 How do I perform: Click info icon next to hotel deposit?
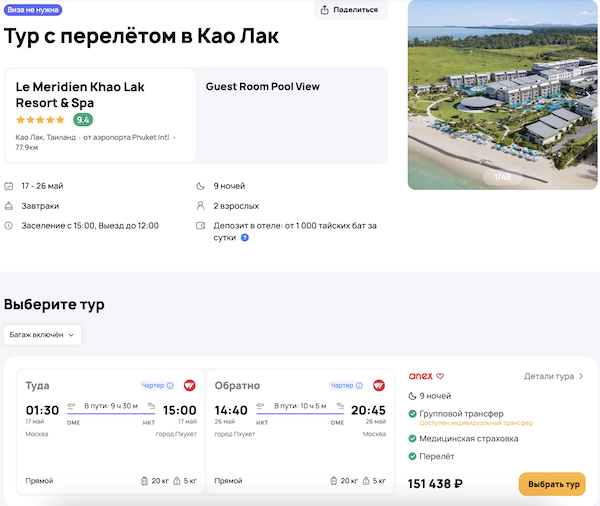tap(245, 237)
